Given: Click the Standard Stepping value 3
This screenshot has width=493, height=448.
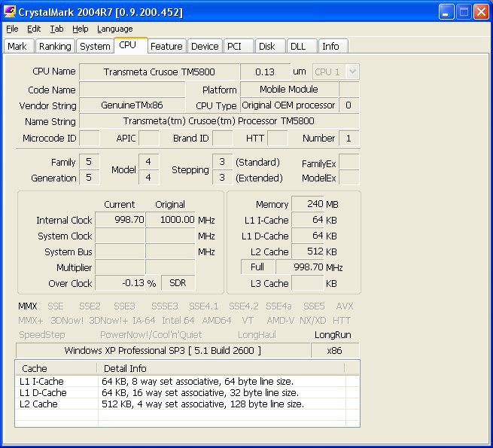Looking at the screenshot, I should [x=222, y=162].
